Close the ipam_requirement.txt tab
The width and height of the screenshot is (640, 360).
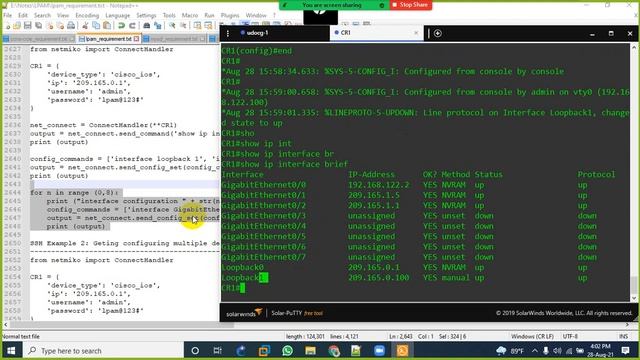(136, 39)
